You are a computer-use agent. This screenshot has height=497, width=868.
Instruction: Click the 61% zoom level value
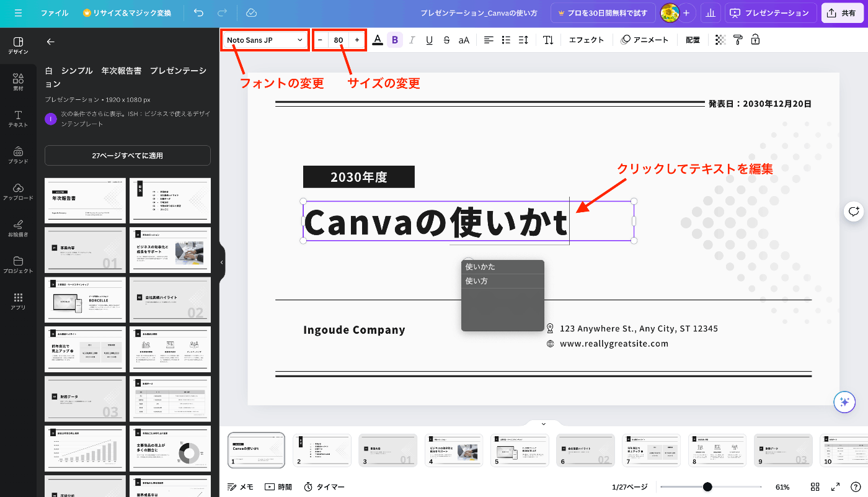click(x=782, y=487)
